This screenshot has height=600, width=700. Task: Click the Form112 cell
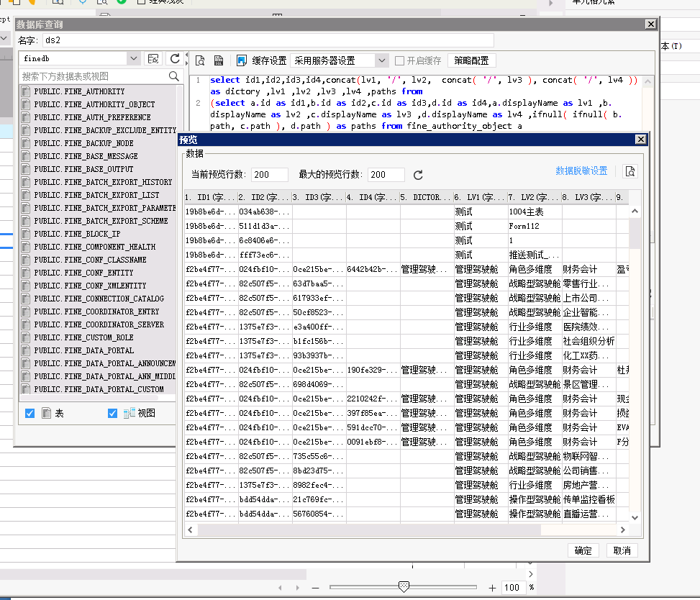535,227
